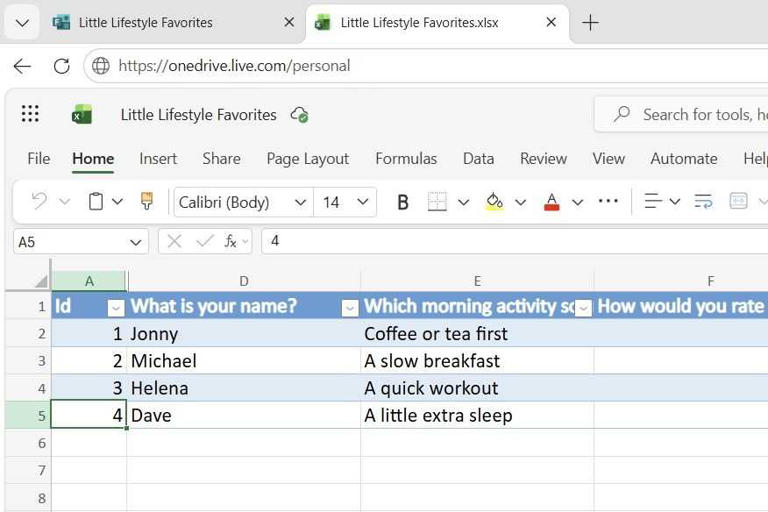This screenshot has width=768, height=512.
Task: Select the cell containing Michael
Action: [243, 361]
